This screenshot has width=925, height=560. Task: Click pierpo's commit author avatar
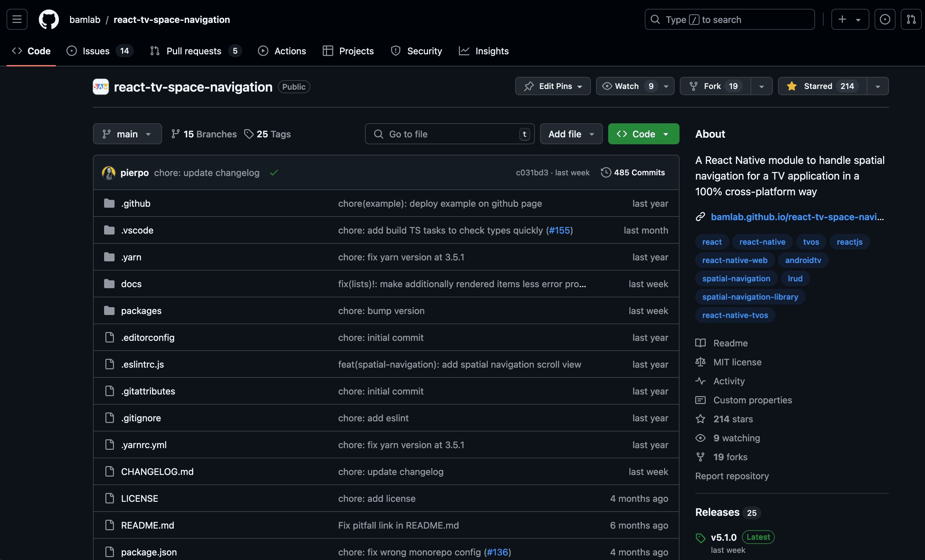pos(108,172)
